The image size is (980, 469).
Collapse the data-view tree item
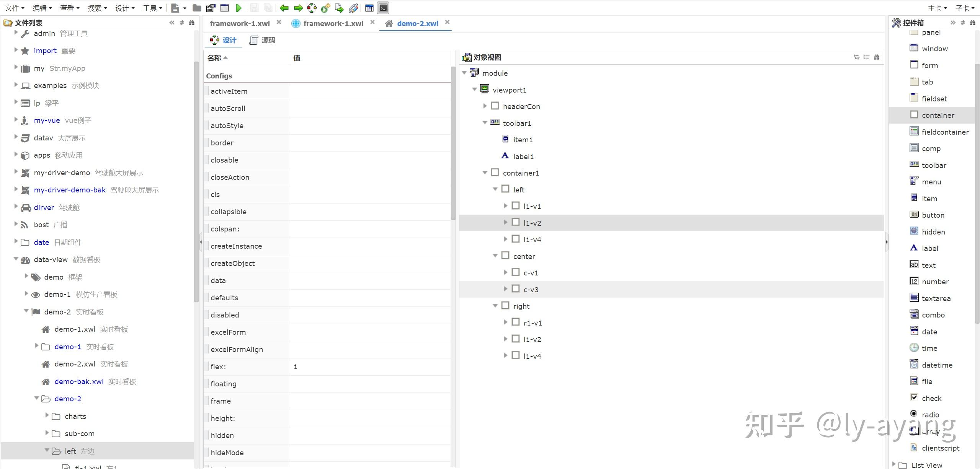click(15, 259)
